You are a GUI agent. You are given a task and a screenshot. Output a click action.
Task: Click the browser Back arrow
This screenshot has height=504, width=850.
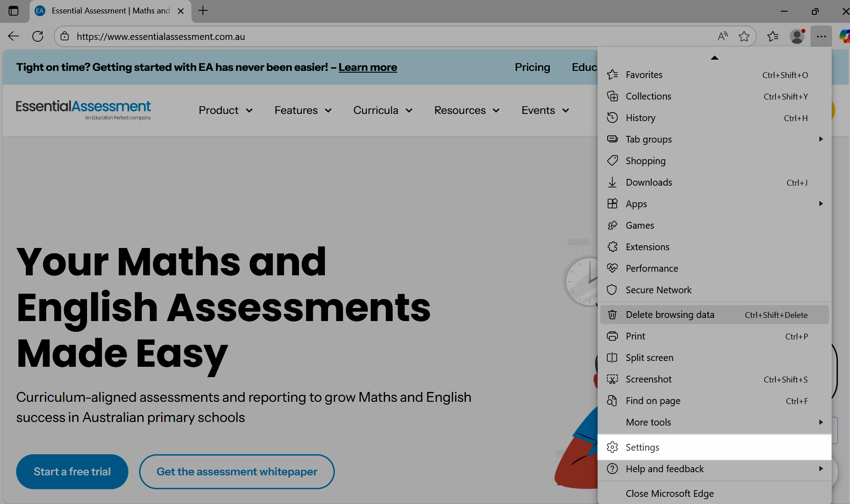[x=13, y=36]
